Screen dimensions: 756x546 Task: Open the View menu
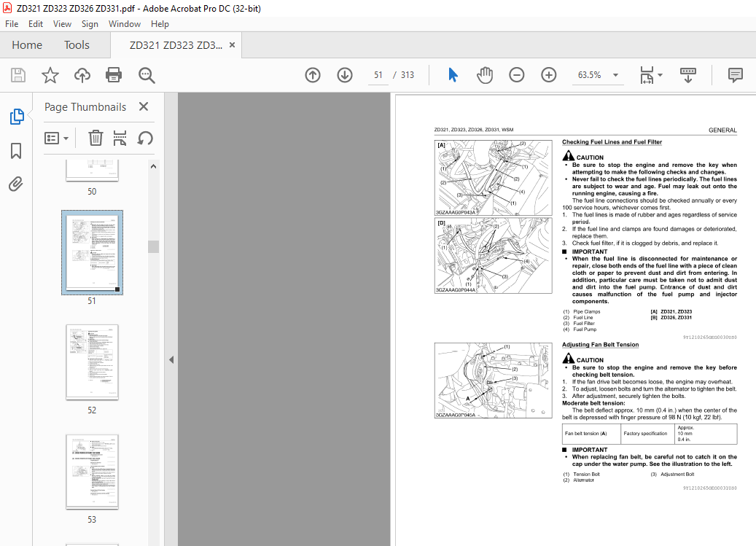tap(62, 24)
